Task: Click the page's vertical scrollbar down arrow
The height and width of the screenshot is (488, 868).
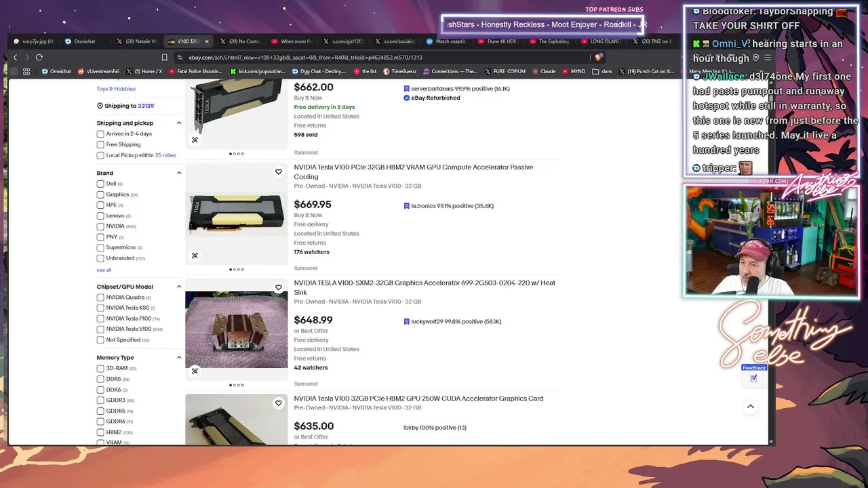Action: click(x=771, y=442)
